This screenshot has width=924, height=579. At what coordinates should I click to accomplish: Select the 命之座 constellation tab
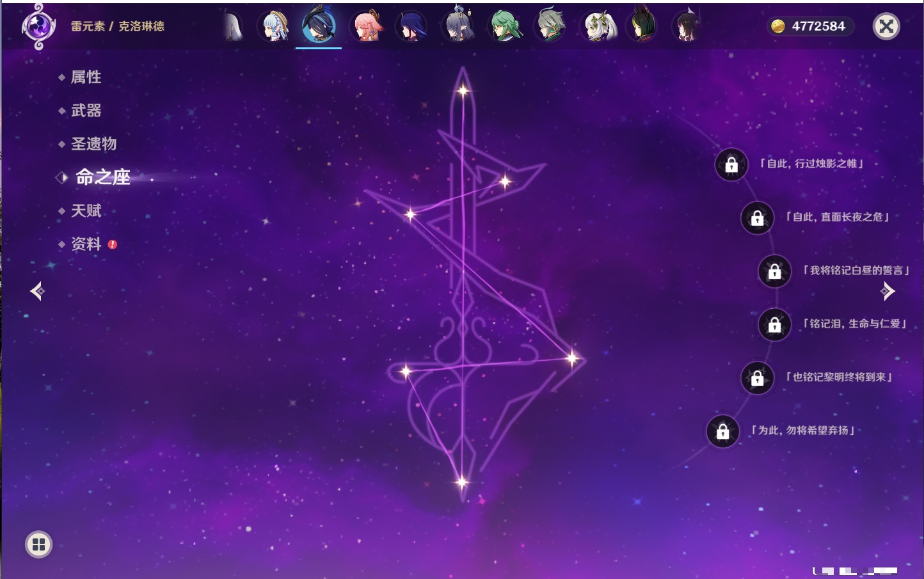[x=103, y=177]
